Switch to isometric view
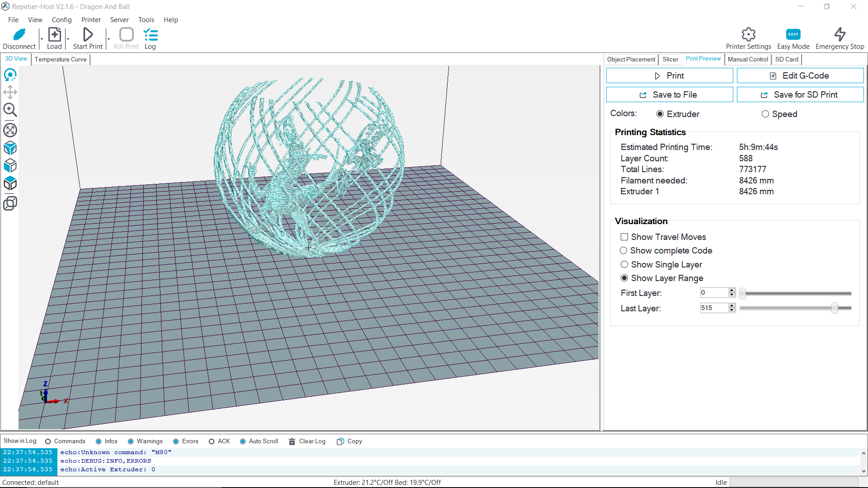868x488 pixels. tap(10, 148)
